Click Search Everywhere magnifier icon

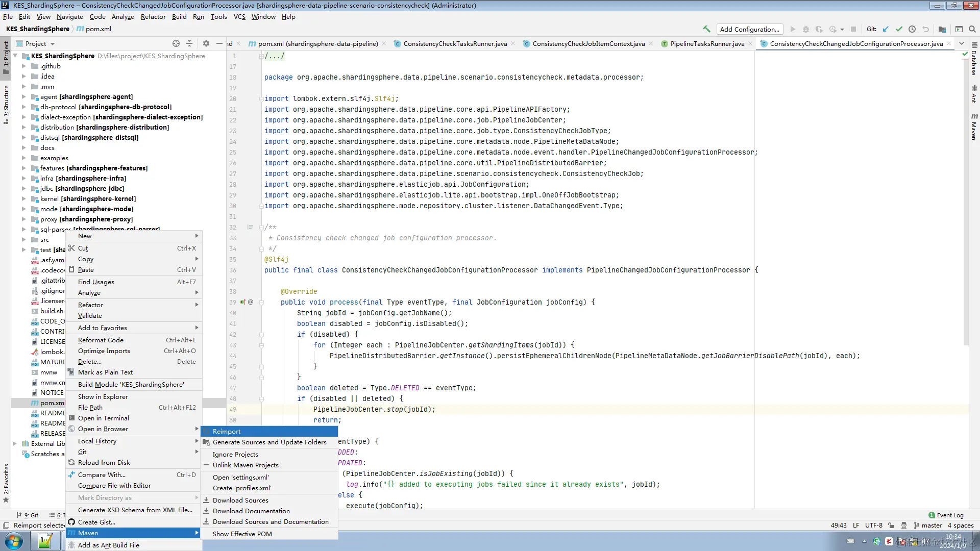pos(972,29)
